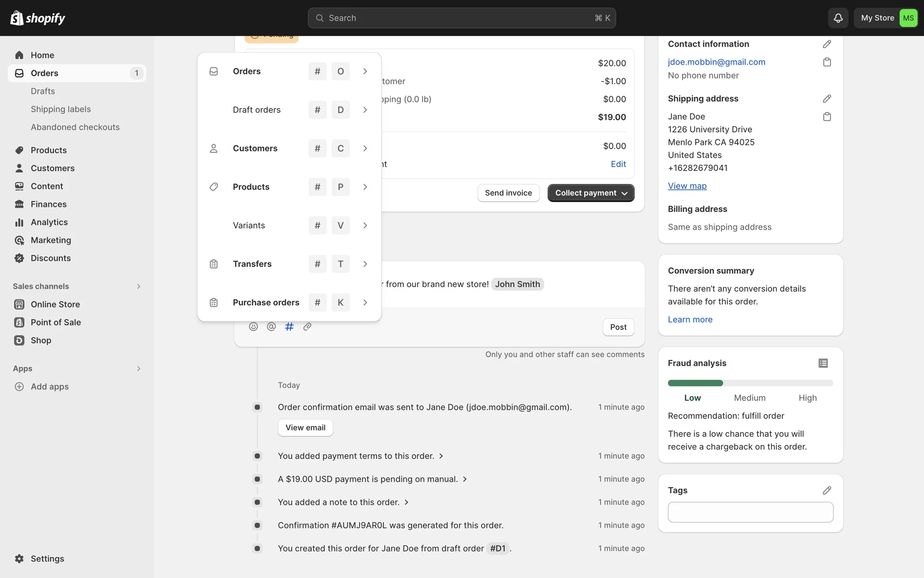Viewport: 924px width, 578px height.
Task: Edit shipping address pencil icon
Action: point(827,99)
